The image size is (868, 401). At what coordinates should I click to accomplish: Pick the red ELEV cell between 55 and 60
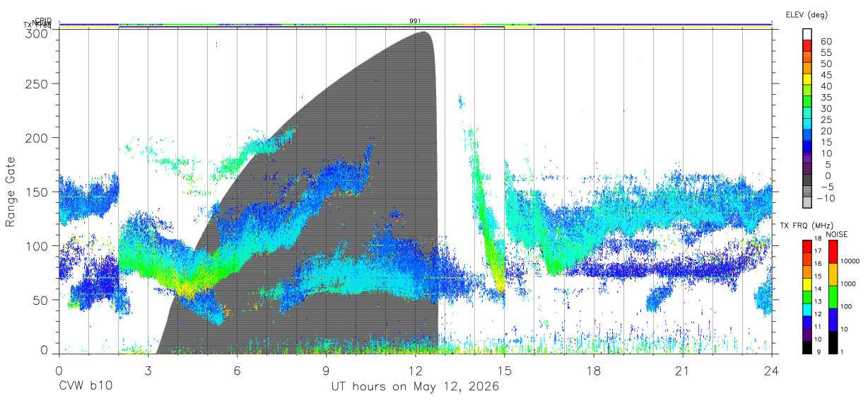[808, 46]
